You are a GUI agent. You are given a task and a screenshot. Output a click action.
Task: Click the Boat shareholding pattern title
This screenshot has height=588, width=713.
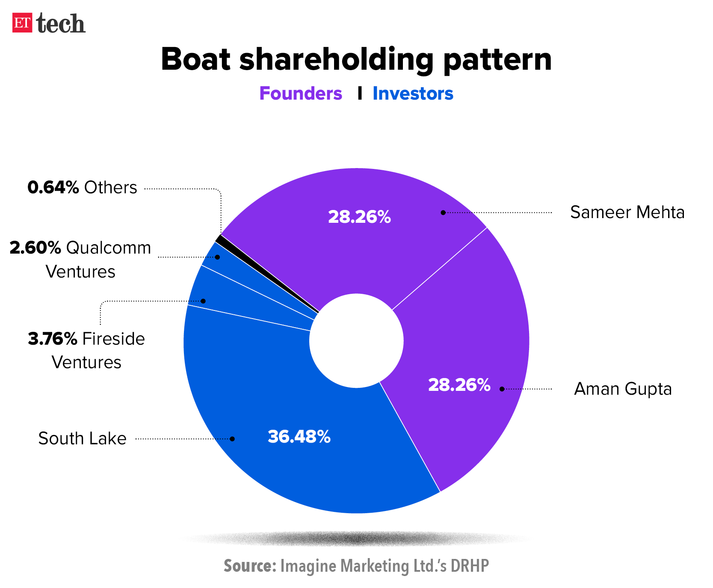click(x=356, y=59)
